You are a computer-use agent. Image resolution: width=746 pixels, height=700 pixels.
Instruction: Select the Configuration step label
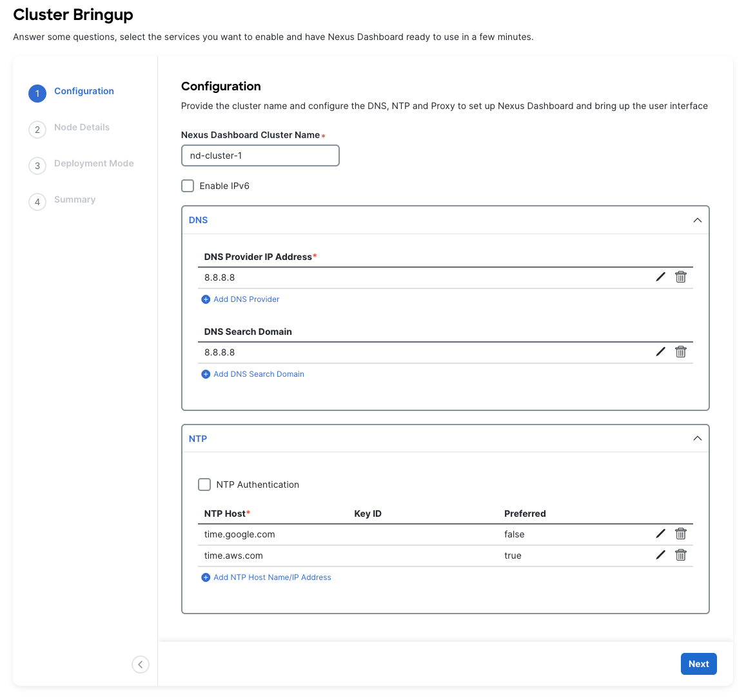coord(84,91)
